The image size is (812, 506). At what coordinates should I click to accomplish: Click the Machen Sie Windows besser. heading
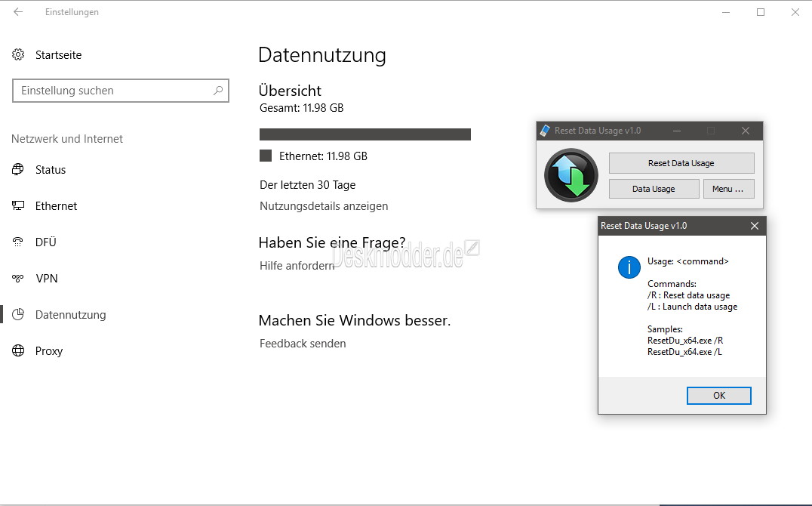tap(355, 320)
